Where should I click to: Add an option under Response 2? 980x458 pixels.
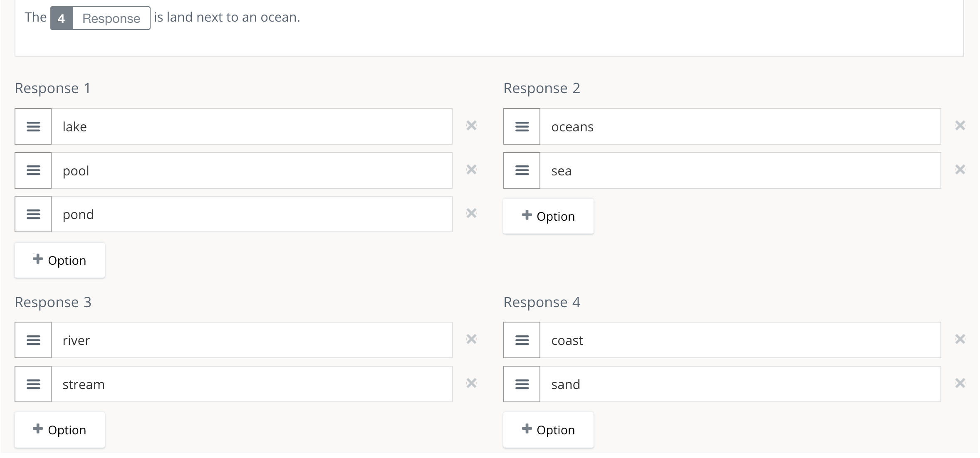point(548,216)
